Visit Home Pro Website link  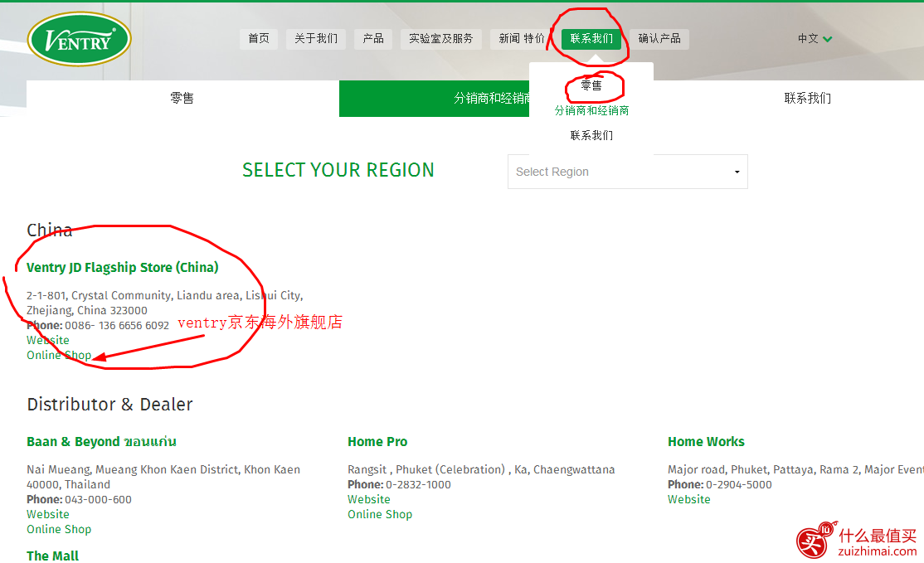369,499
